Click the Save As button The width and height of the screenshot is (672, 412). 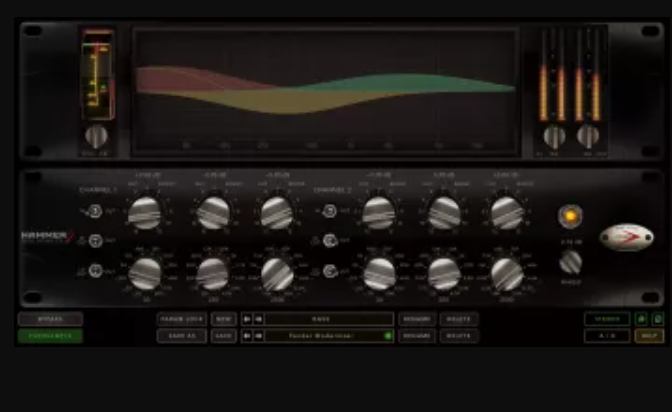pyautogui.click(x=182, y=336)
